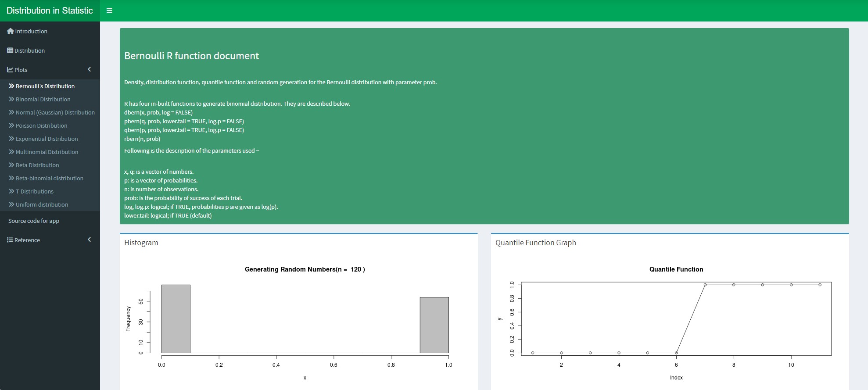868x390 pixels.
Task: Collapse the Plots menu using its arrow
Action: pos(89,69)
